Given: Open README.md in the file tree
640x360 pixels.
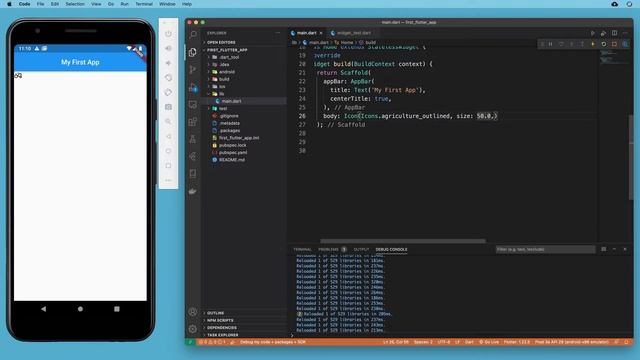Looking at the screenshot, I should click(232, 160).
